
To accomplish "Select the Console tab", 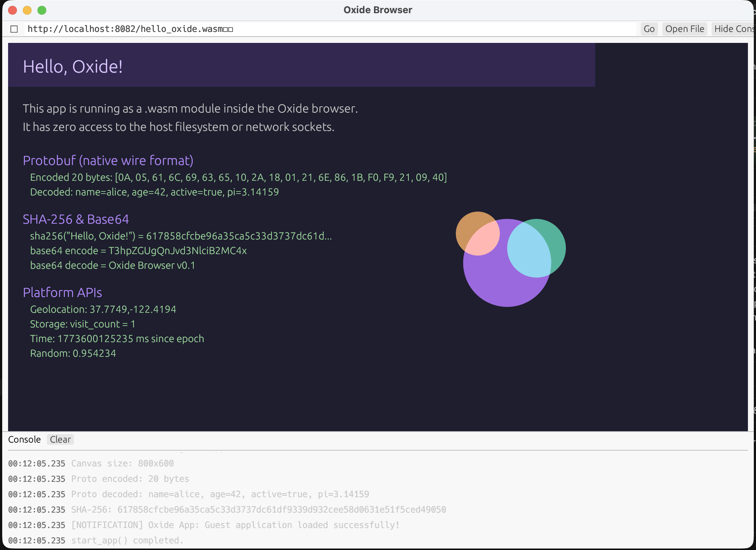I will coord(24,439).
